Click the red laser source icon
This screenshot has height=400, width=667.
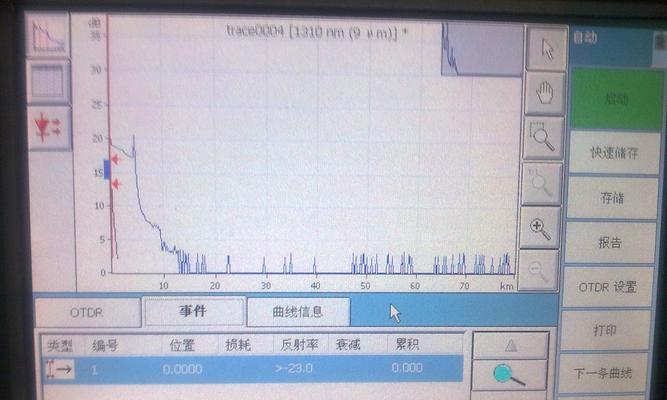[x=49, y=128]
